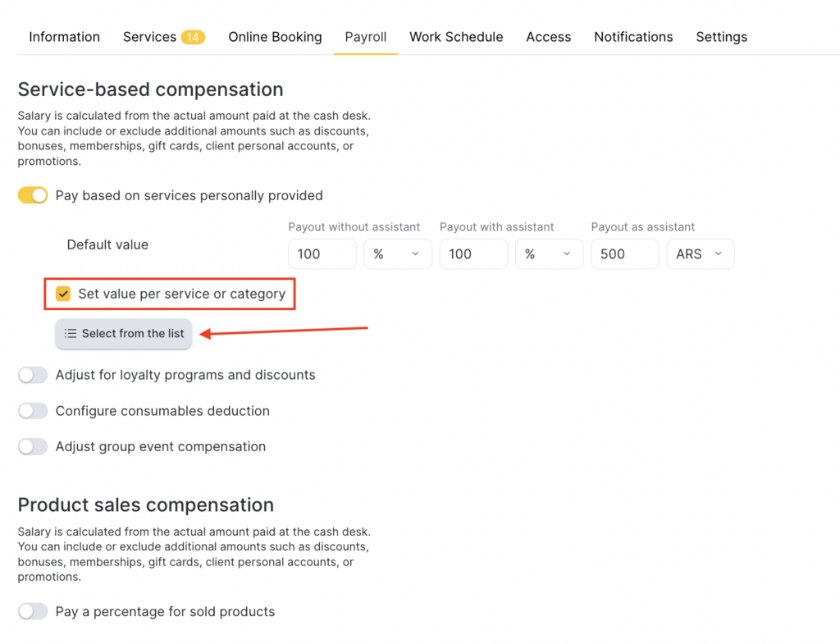
Task: Uncheck Set value per service or category
Action: click(63, 294)
